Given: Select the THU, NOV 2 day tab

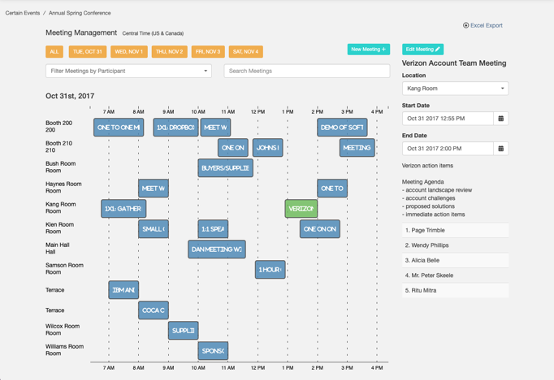Looking at the screenshot, I should [169, 52].
